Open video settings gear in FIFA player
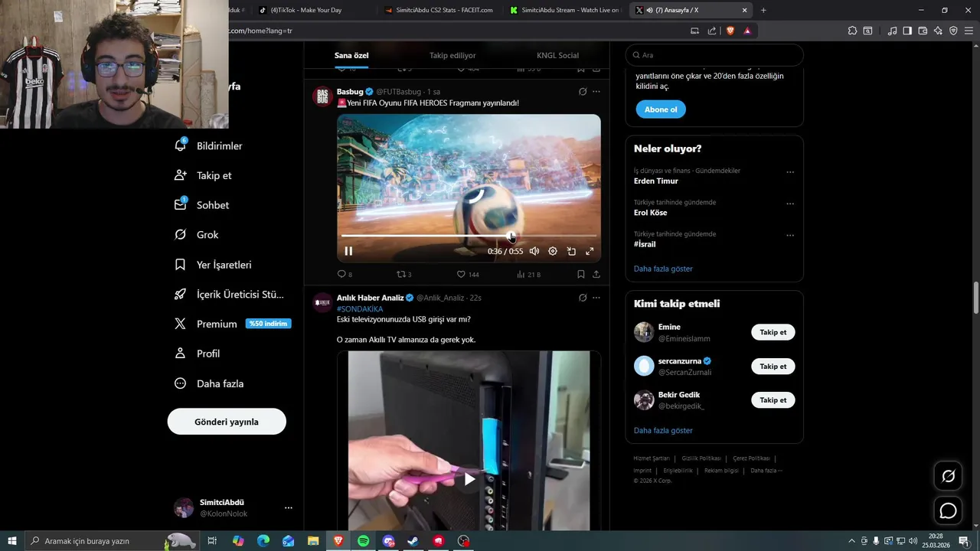 [553, 251]
